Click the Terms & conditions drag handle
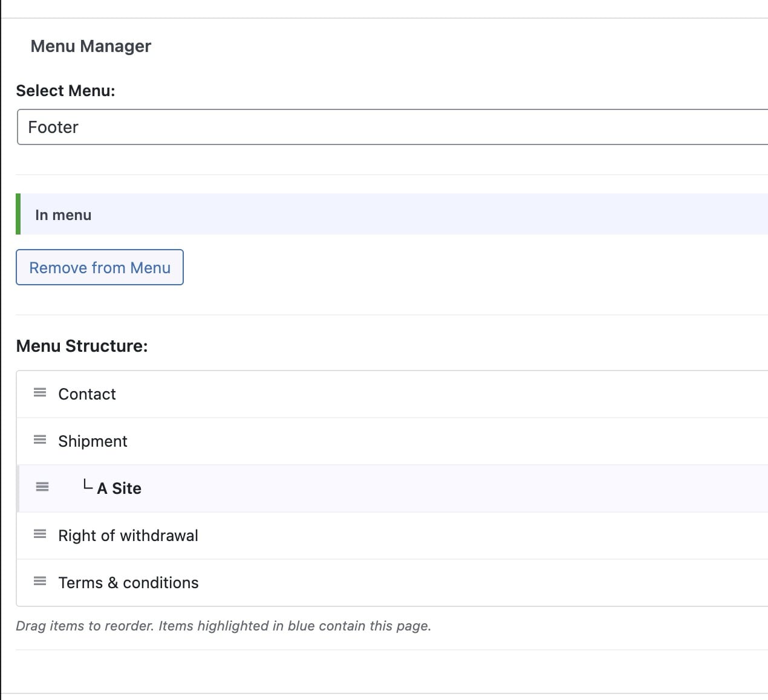The height and width of the screenshot is (700, 768). pos(40,582)
